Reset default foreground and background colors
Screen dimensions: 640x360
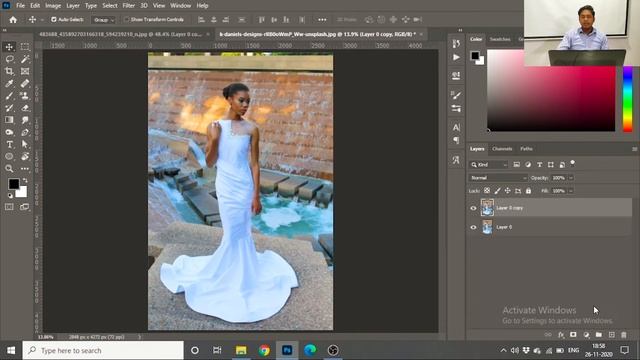click(x=10, y=196)
